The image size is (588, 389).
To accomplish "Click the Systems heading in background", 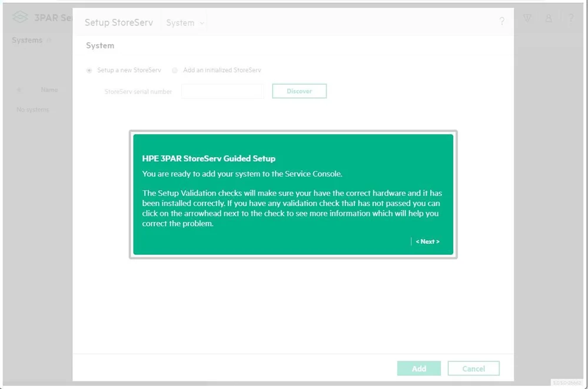I will click(27, 40).
